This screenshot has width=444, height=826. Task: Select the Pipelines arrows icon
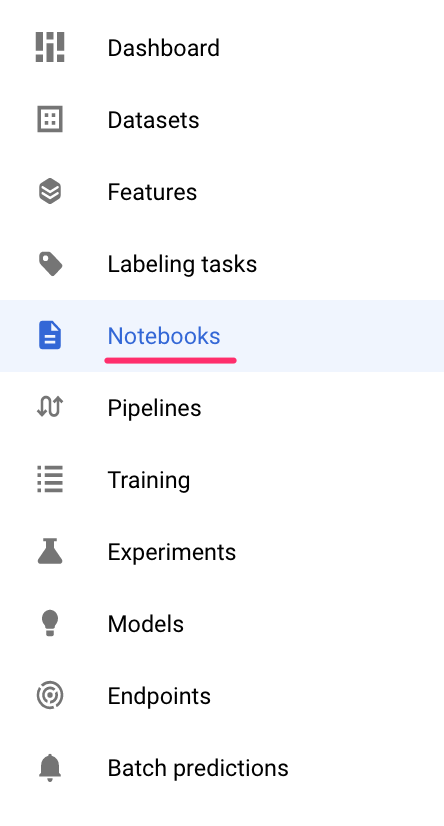[50, 407]
